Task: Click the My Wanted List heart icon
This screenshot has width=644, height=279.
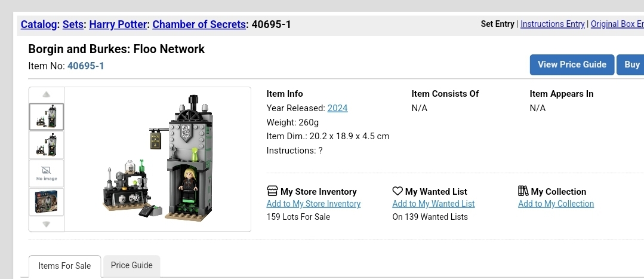Action: [398, 191]
